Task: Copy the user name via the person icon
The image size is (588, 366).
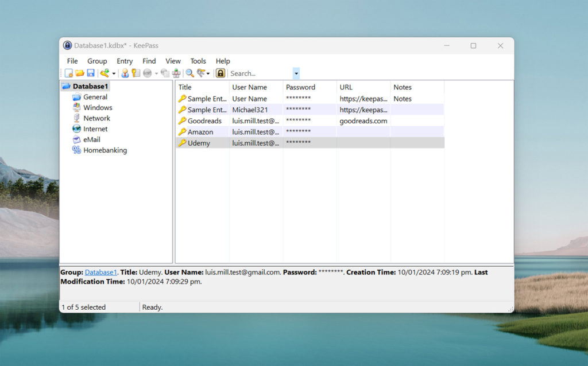Action: point(125,73)
